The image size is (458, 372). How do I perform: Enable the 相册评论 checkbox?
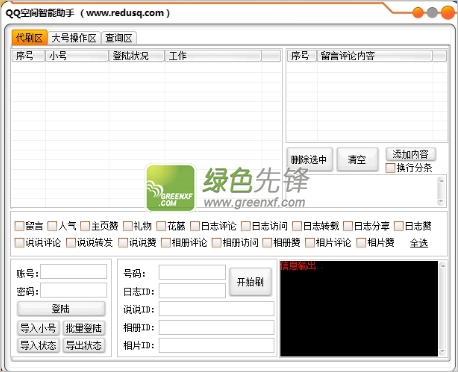(x=166, y=243)
